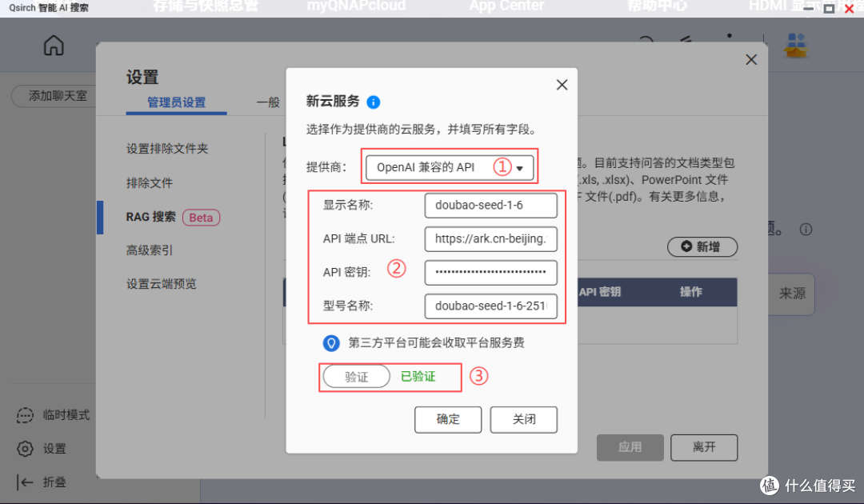Viewport: 864px width, 504px height.
Task: Click the 离开 button
Action: pos(704,447)
